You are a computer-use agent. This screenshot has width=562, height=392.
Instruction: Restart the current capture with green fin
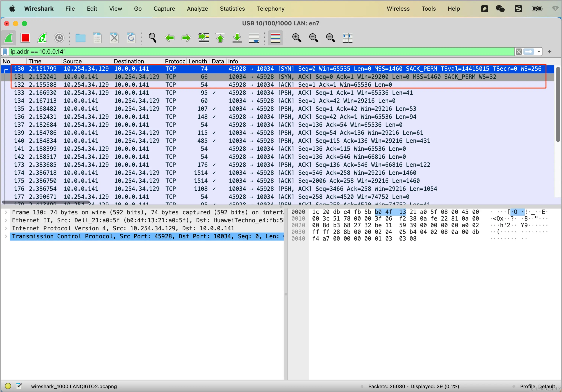(42, 38)
